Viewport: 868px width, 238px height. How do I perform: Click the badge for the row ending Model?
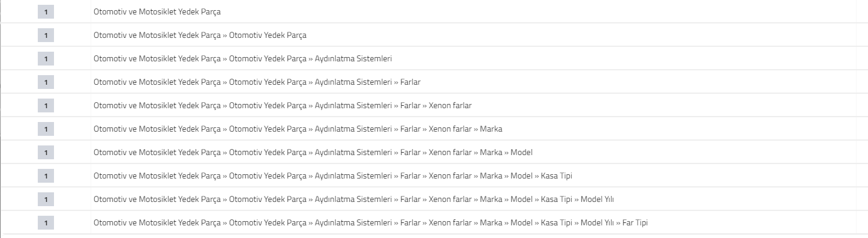(x=46, y=152)
